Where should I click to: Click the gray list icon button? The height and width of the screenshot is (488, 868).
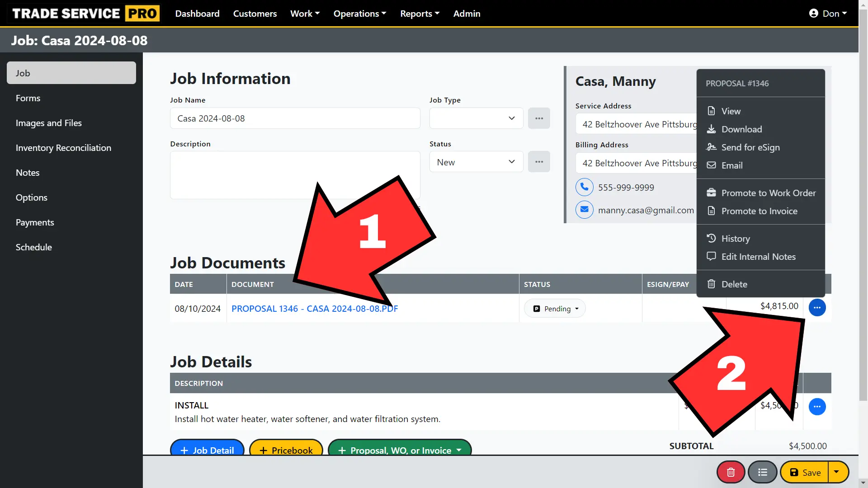point(762,472)
